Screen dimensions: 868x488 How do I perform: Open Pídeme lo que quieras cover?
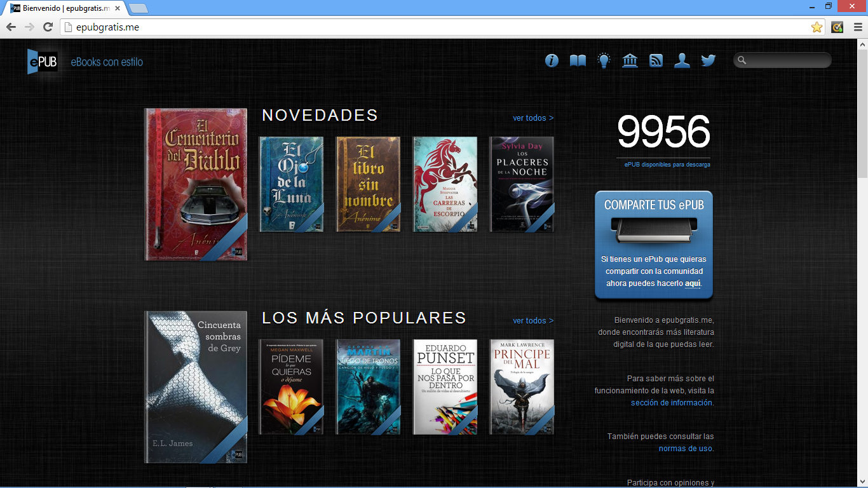[291, 387]
